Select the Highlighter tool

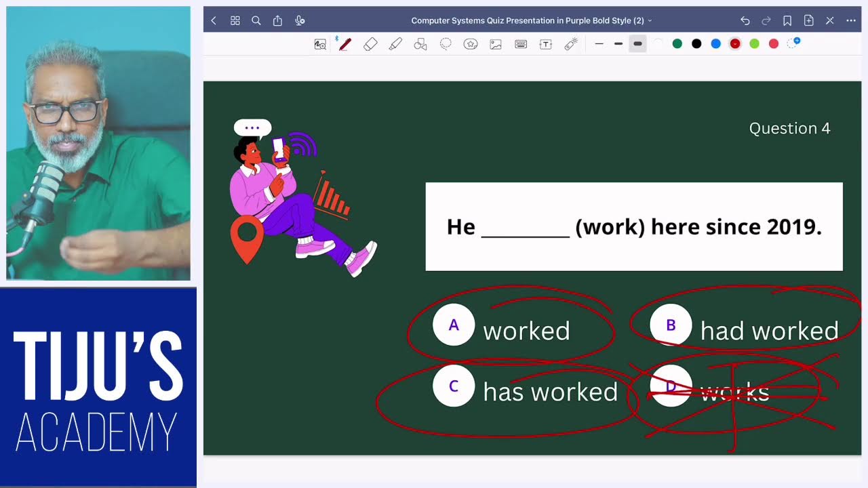pos(395,44)
